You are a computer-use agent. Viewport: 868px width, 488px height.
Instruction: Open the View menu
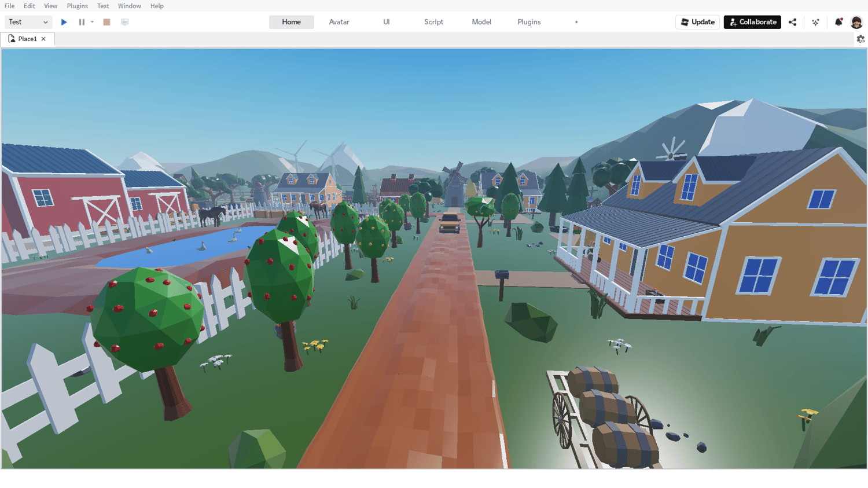coord(51,6)
